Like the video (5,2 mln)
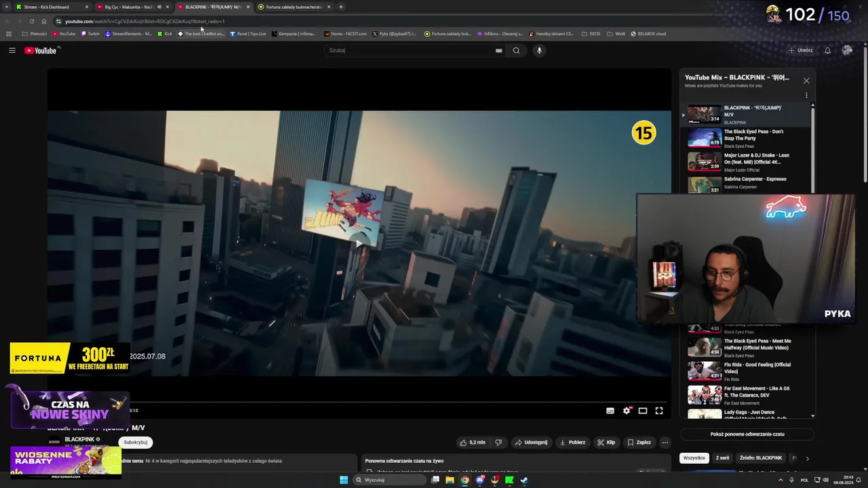868x488 pixels. (x=473, y=443)
